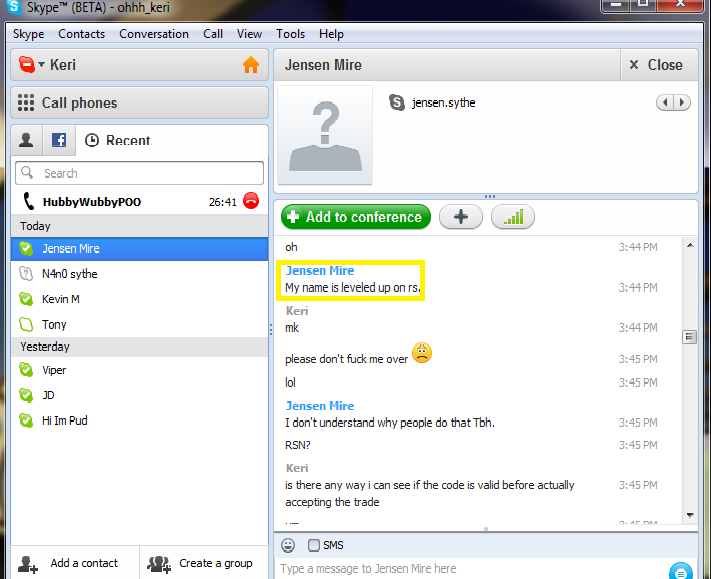This screenshot has width=711, height=579.
Task: Open the Contacts menu
Action: point(82,34)
